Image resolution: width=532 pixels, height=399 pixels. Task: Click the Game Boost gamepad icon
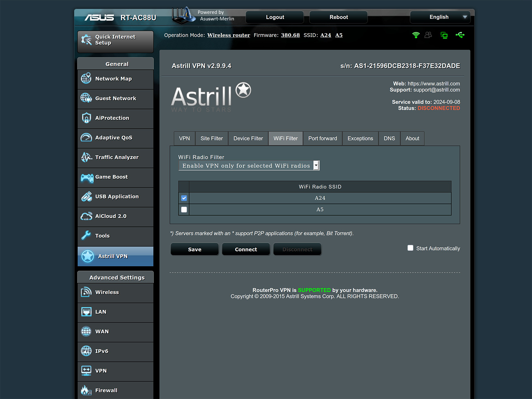(87, 178)
